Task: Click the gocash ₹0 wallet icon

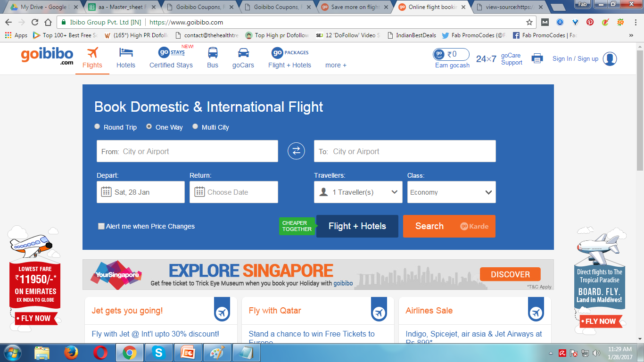Action: point(451,54)
